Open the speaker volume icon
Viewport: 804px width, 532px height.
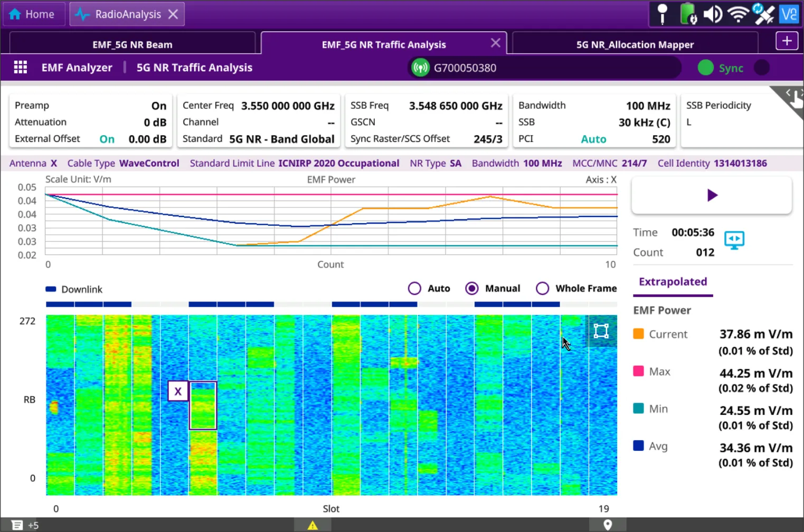[x=713, y=14]
